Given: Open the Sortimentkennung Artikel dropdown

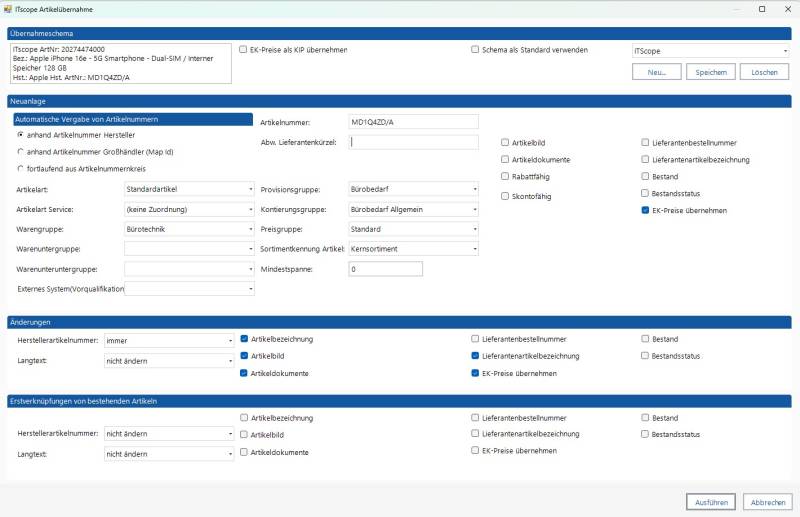Looking at the screenshot, I should coord(412,248).
